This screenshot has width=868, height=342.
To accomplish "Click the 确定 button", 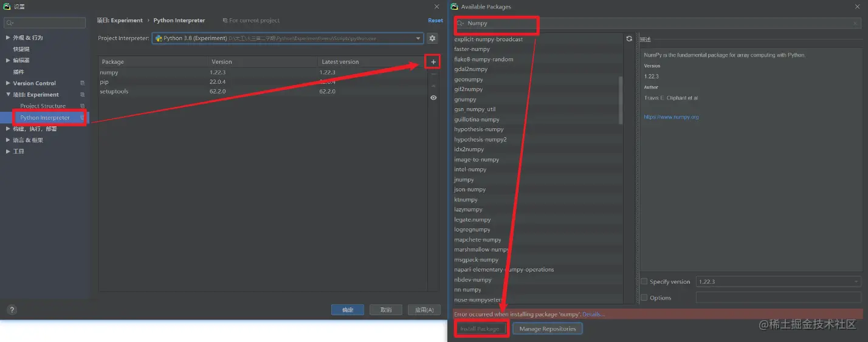I will tap(348, 310).
